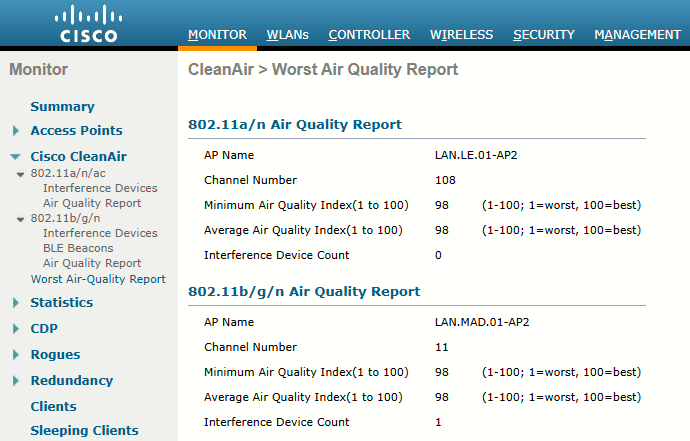The width and height of the screenshot is (690, 441).
Task: Expand the Redundancy arrow
Action: point(16,381)
